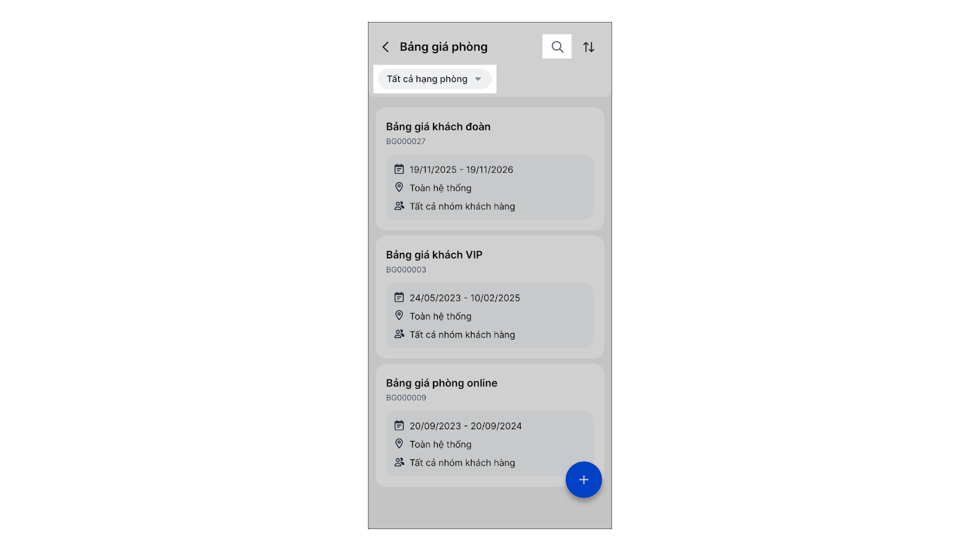Image resolution: width=980 pixels, height=551 pixels.
Task: Click customer group icon in khách đoàn card
Action: [399, 206]
